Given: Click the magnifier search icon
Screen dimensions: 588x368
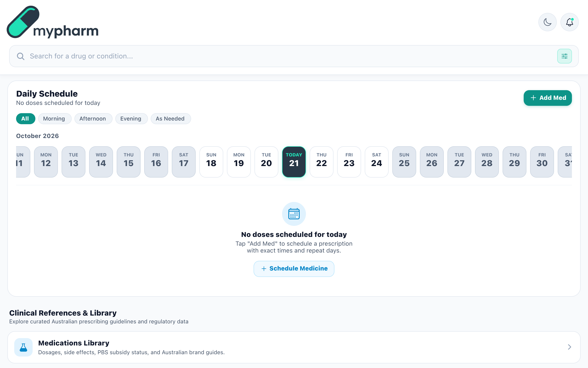Looking at the screenshot, I should pos(21,56).
